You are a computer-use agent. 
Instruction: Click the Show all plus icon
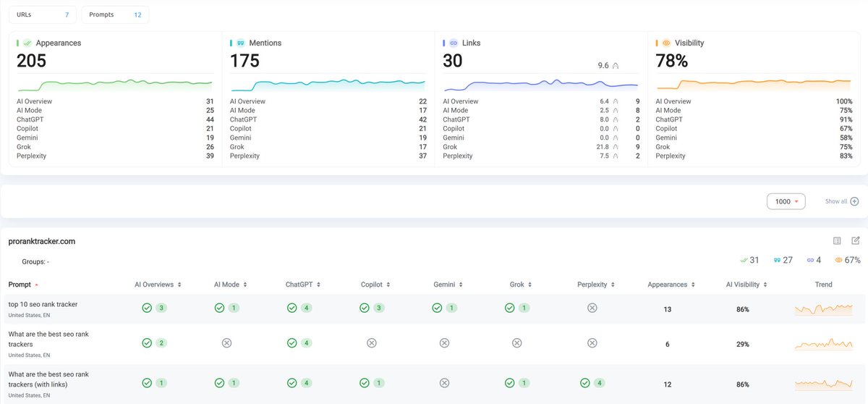coord(854,201)
